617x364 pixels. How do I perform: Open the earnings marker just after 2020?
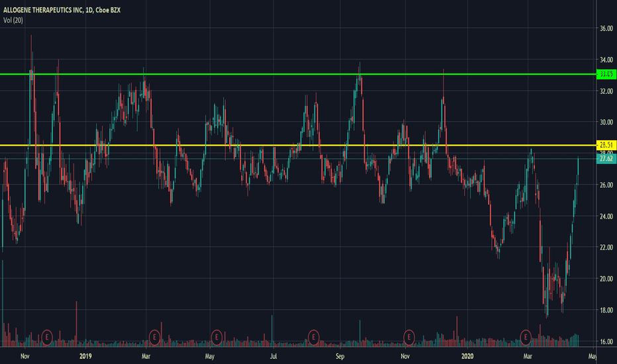(x=526, y=338)
